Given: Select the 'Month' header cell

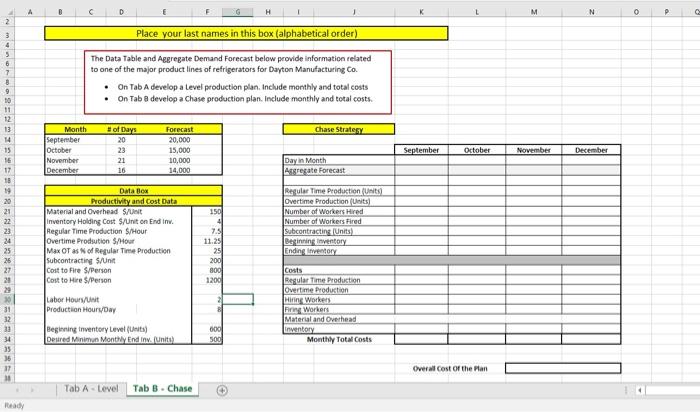Looking at the screenshot, I should coord(75,129).
